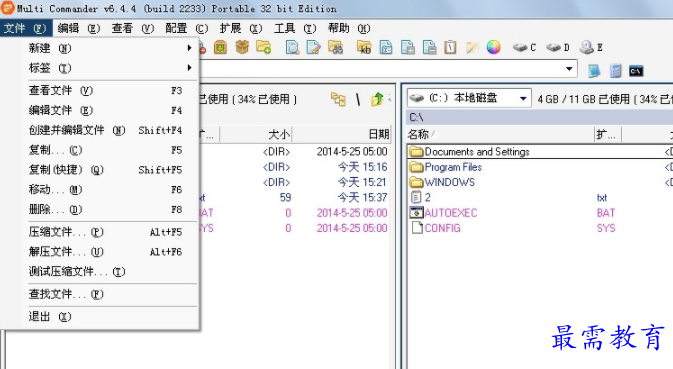673x369 pixels.
Task: Open the 编辑 (E) menu
Action: (79, 28)
